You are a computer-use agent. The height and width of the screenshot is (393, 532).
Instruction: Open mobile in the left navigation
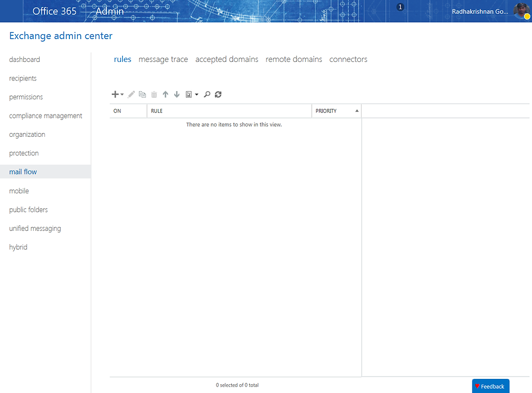click(19, 191)
